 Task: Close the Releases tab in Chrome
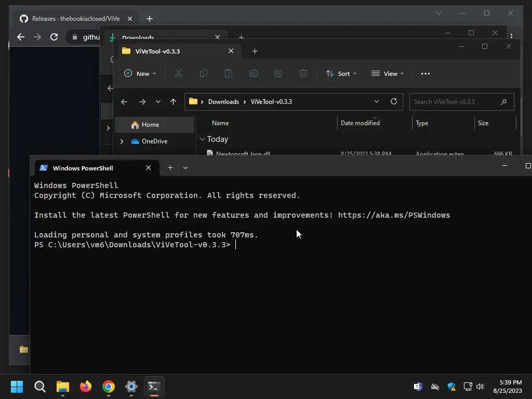point(129,19)
